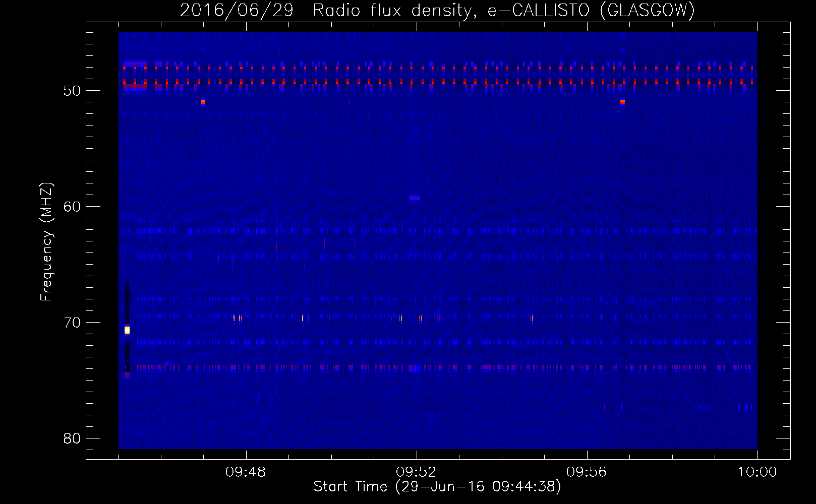Click the red spot near 51 MHz at 09:57

click(622, 102)
